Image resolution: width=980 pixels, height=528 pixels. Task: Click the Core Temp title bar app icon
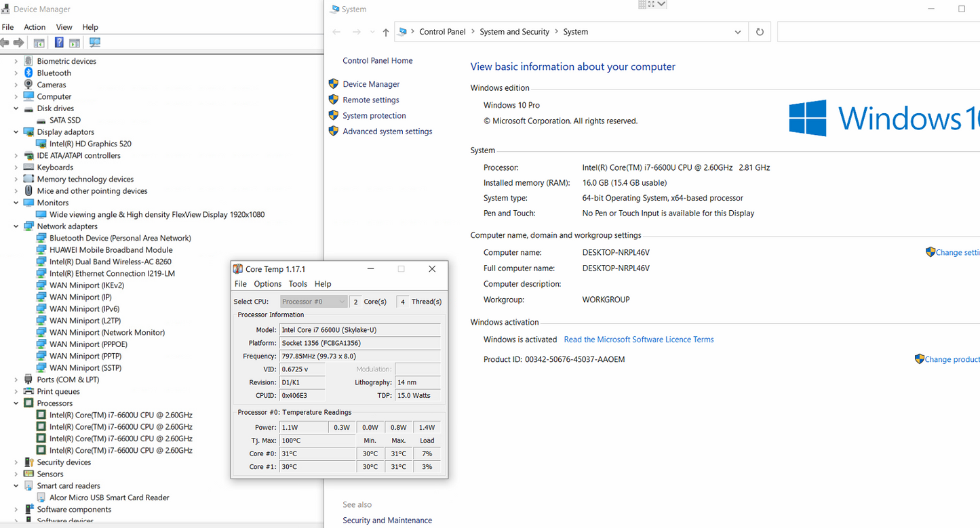coord(238,269)
